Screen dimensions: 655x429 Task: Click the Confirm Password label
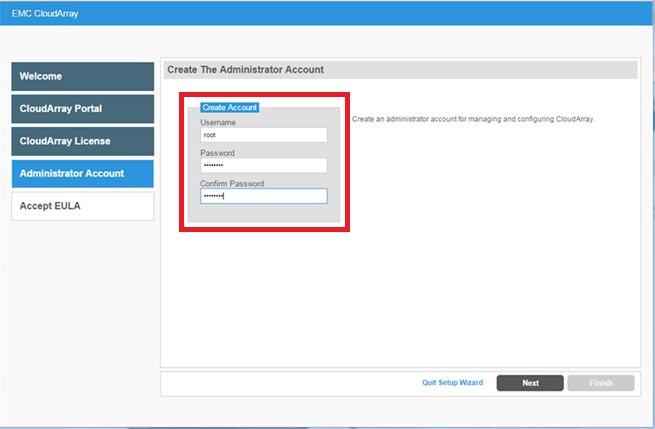coord(232,184)
